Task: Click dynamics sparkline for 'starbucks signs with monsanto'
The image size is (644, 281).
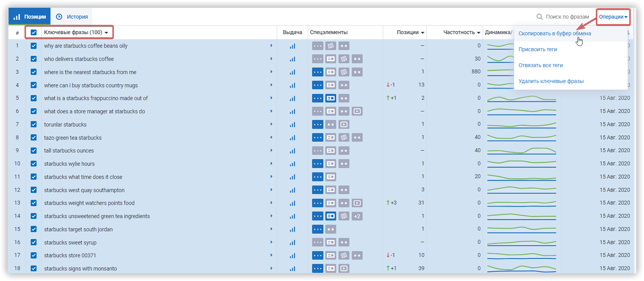Action: (x=522, y=269)
